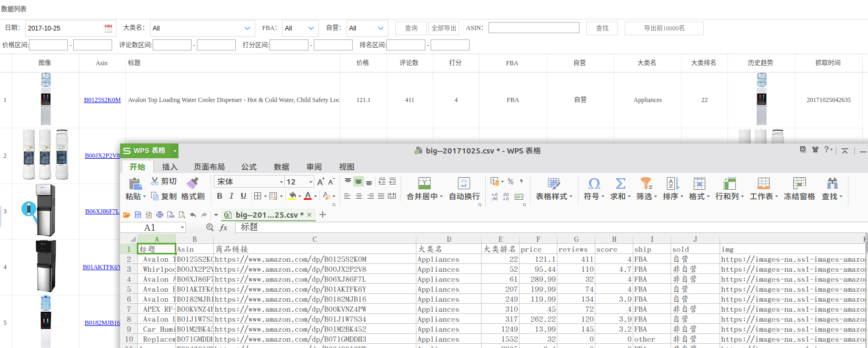
Task: Switch to the 页面布局 ribbon tab
Action: [x=209, y=167]
